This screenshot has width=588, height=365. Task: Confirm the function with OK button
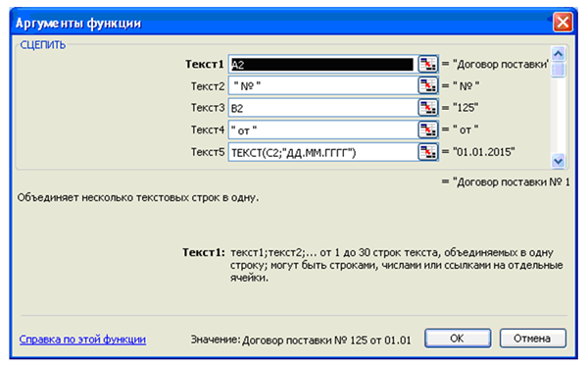[458, 339]
